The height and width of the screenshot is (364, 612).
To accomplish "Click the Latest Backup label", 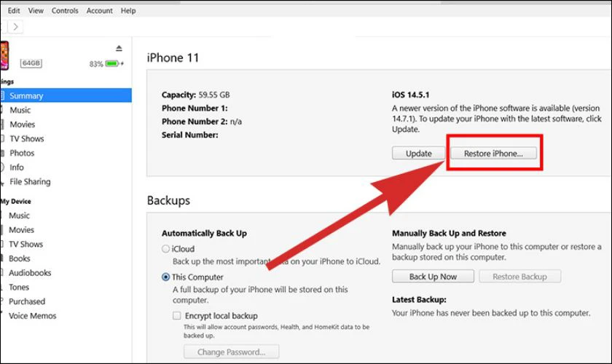I will coord(419,300).
